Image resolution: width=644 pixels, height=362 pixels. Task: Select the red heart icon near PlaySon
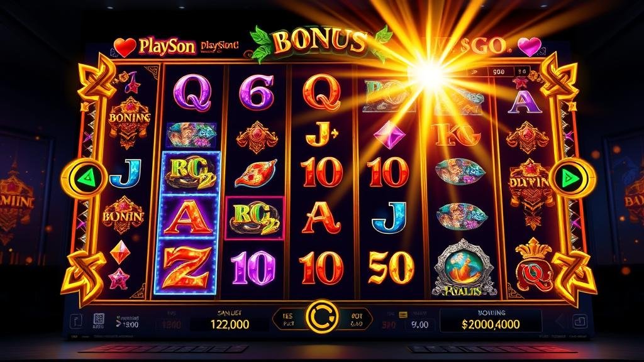coord(125,47)
